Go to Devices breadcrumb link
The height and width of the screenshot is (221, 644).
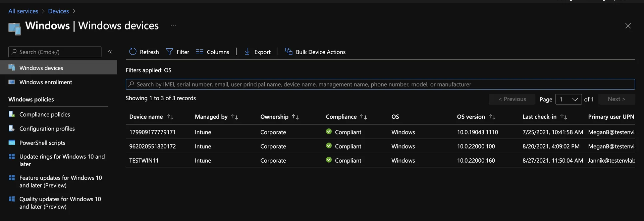58,11
